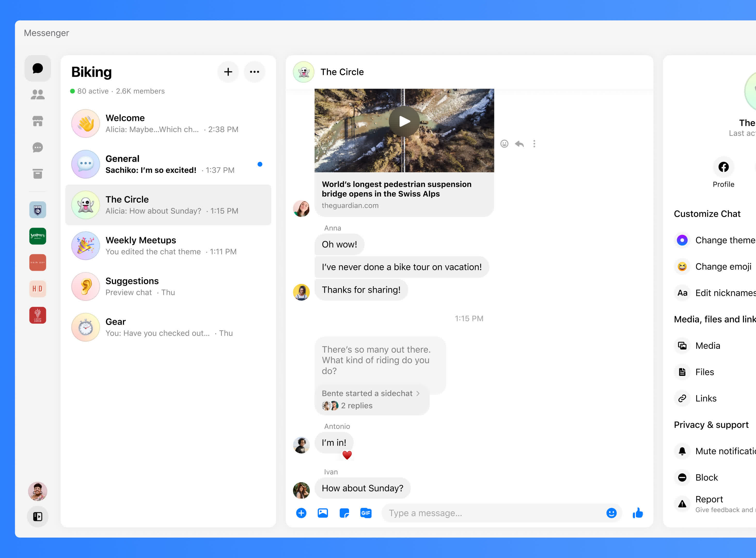Click the 'How about Sunday?' message bubble
The height and width of the screenshot is (558, 756).
363,488
